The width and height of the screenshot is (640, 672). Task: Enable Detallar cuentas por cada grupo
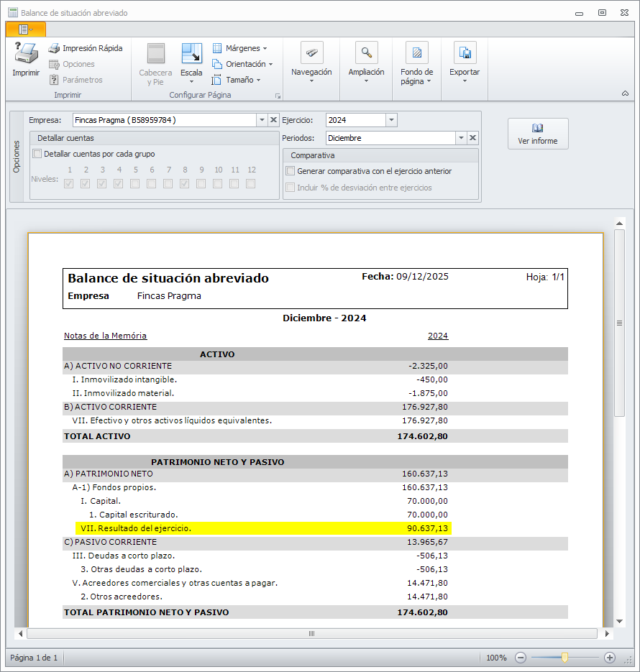click(37, 154)
